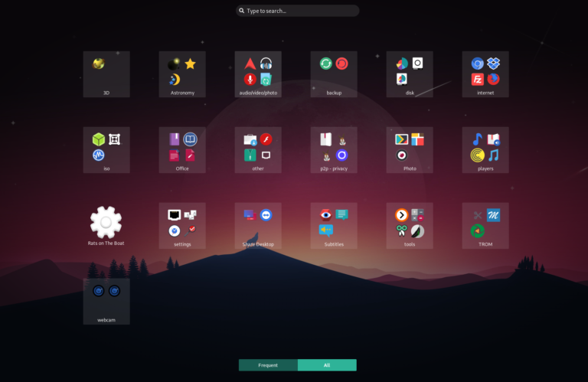The height and width of the screenshot is (382, 588).
Task: Open the TROM app folder
Action: (485, 224)
